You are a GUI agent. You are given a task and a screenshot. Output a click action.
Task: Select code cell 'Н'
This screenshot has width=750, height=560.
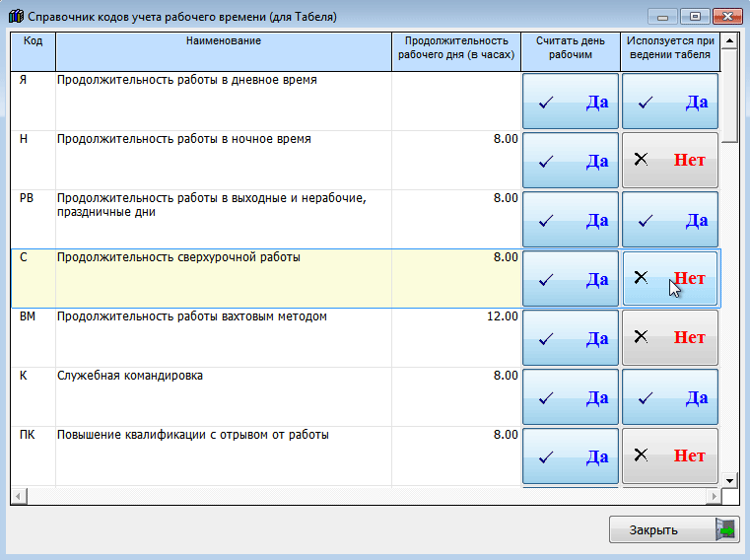(33, 161)
